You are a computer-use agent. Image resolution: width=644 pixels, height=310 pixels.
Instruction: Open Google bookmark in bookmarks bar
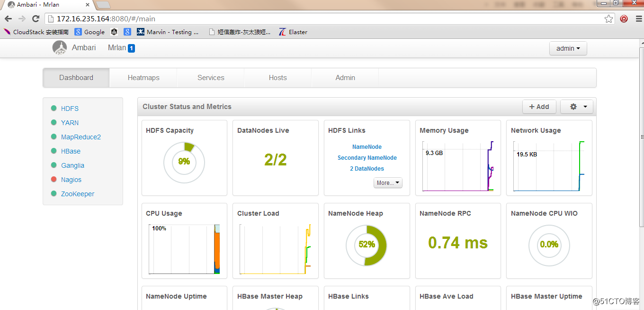click(x=89, y=32)
